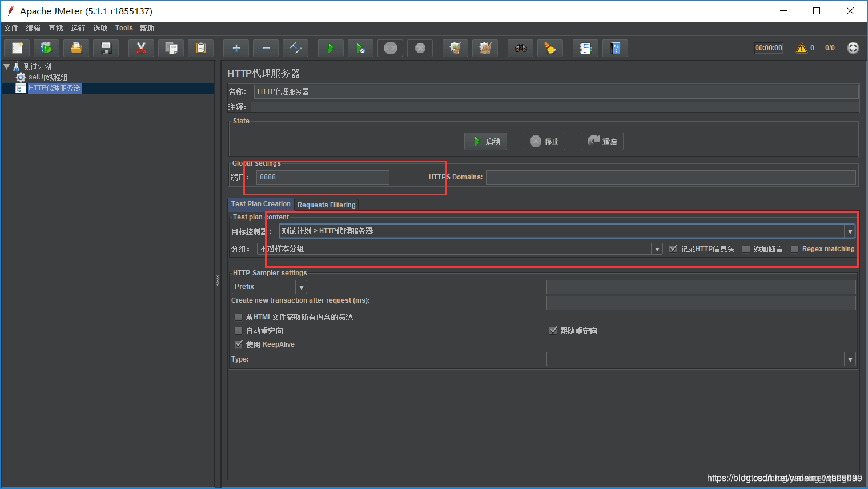Cut selection with the scissors icon
868x489 pixels.
[141, 48]
